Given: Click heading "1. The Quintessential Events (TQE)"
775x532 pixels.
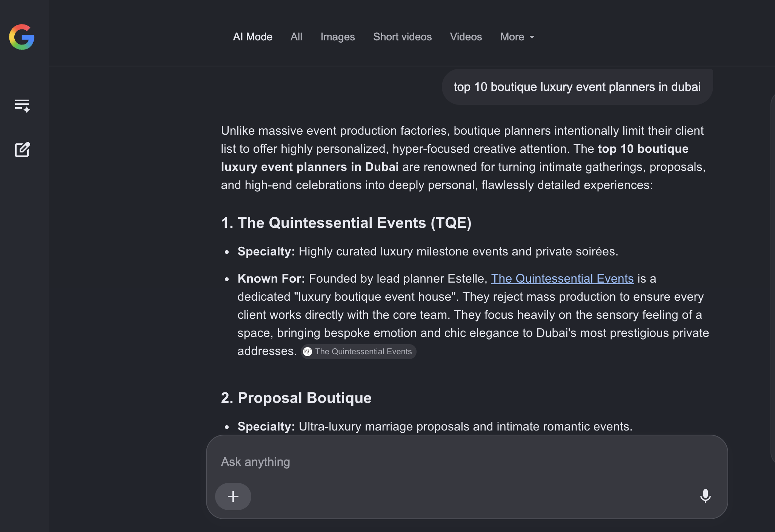Looking at the screenshot, I should click(x=346, y=223).
